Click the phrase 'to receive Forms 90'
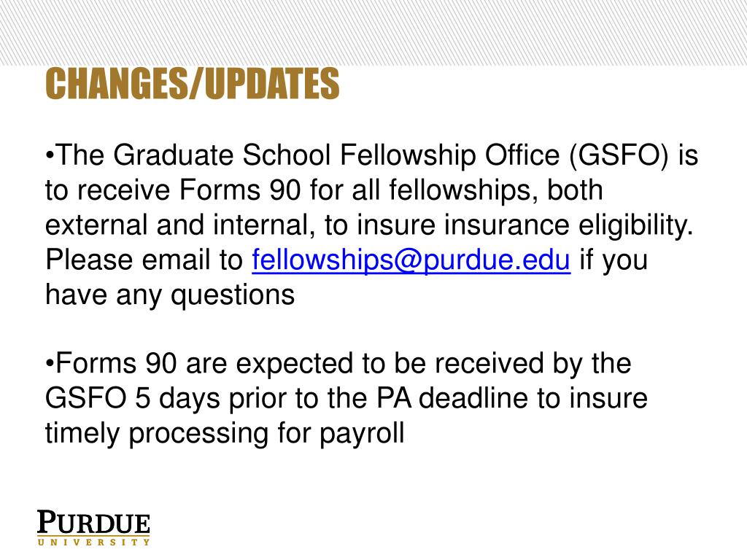This screenshot has height=560, width=747. (173, 190)
